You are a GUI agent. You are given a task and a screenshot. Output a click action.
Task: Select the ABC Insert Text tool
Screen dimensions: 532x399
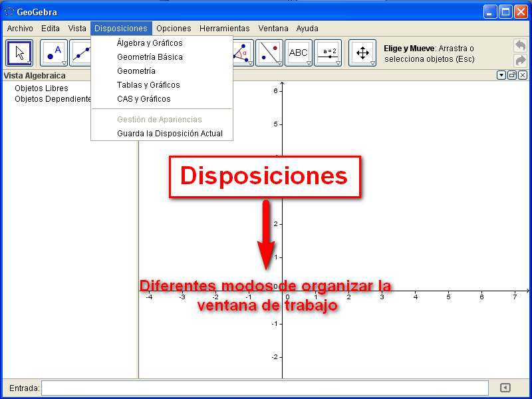[299, 53]
